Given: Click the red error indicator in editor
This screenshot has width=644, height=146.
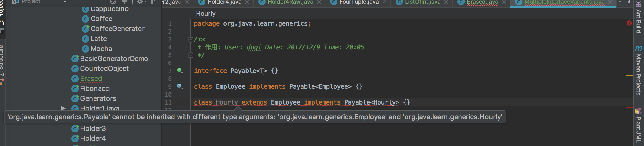Looking at the screenshot, I should [x=629, y=23].
